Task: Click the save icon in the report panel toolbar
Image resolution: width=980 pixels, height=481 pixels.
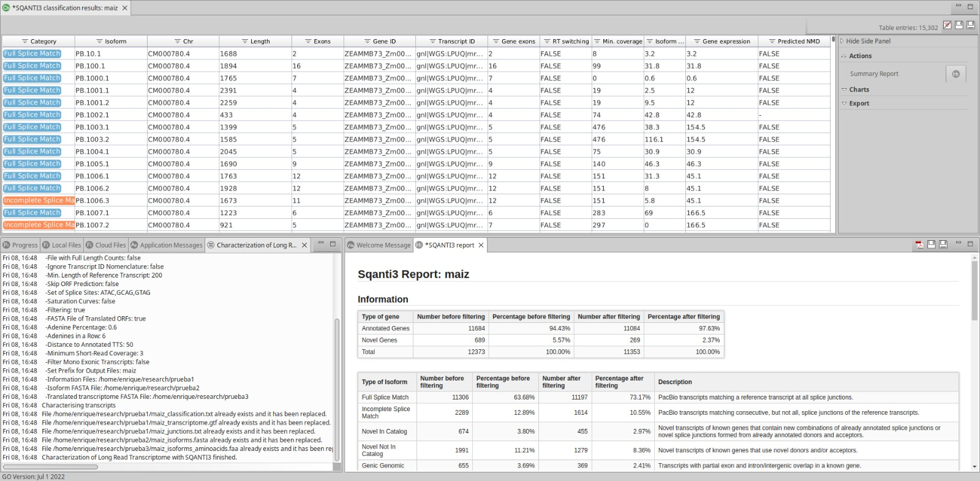Action: [x=931, y=244]
